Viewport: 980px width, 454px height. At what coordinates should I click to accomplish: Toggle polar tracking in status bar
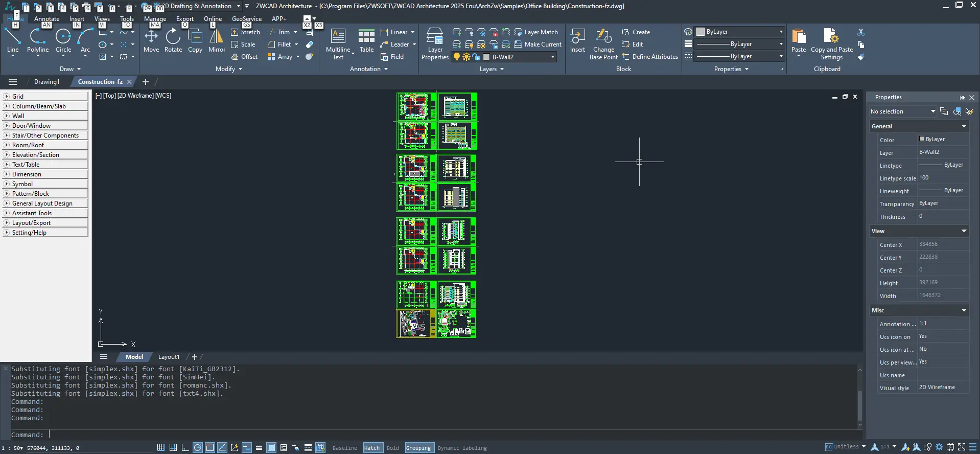(198, 447)
